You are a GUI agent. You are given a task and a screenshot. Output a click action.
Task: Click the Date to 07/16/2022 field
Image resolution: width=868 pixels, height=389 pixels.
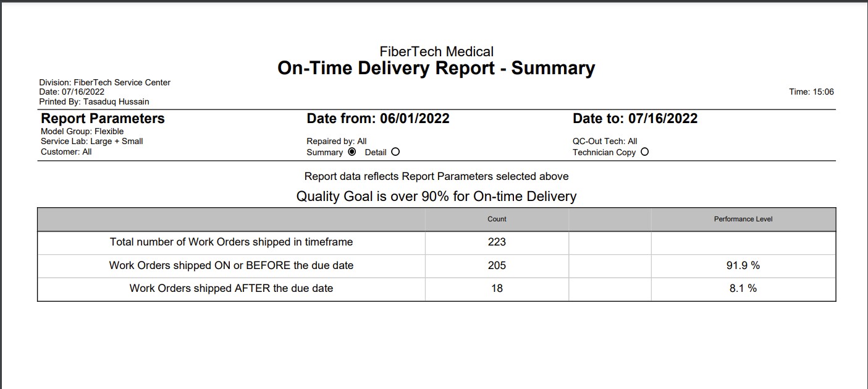point(635,119)
